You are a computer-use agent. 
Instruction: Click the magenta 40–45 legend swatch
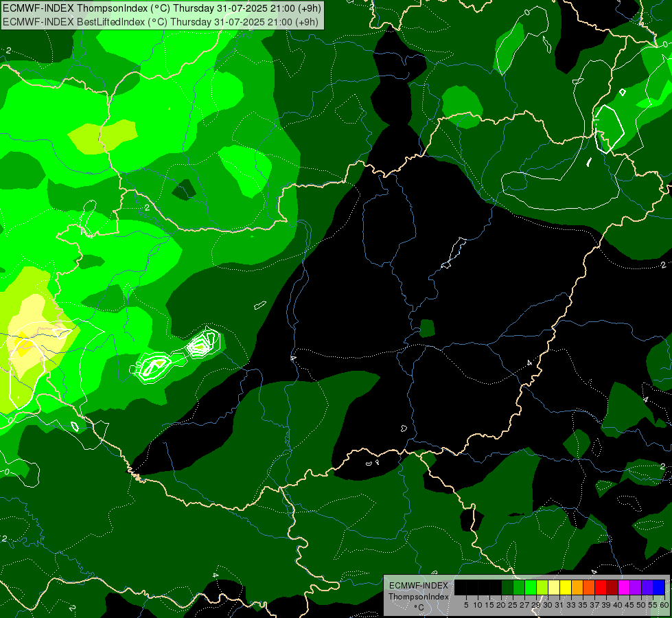pos(624,587)
